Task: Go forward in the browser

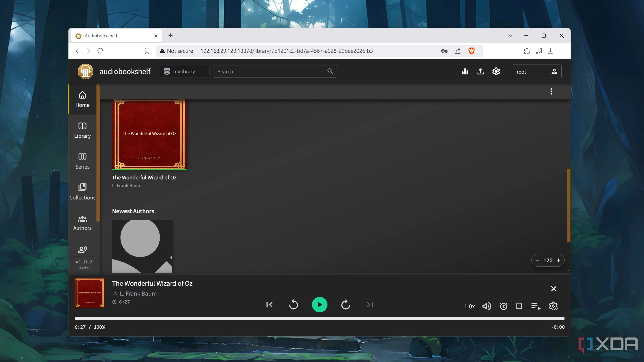Action: coord(89,51)
